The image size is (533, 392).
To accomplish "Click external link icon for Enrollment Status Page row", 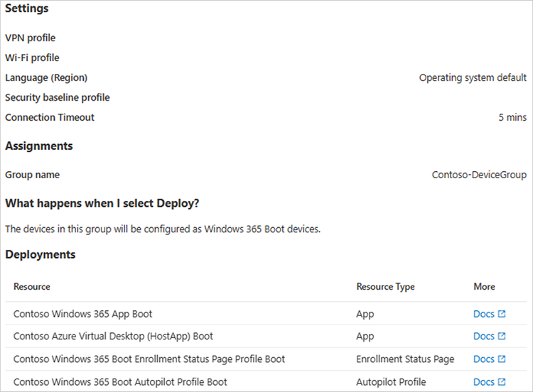I will point(502,359).
